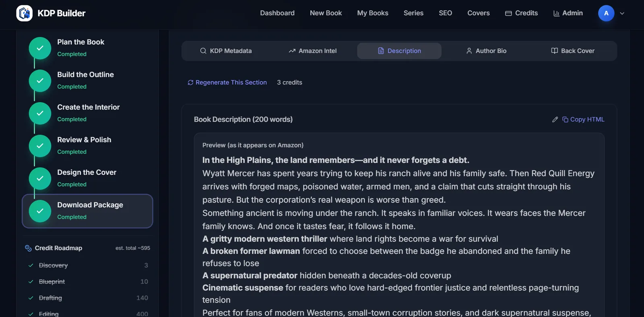Switch to the Amazon Intel tab
This screenshot has height=317, width=644.
(313, 51)
